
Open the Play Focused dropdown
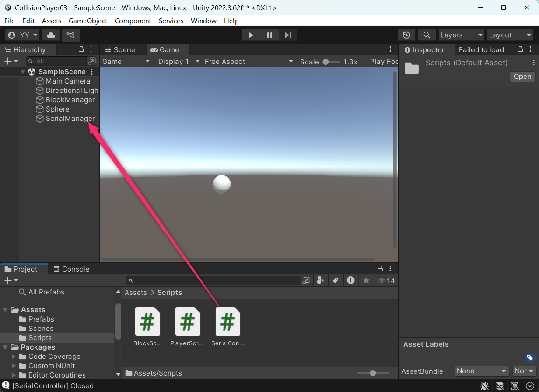383,62
